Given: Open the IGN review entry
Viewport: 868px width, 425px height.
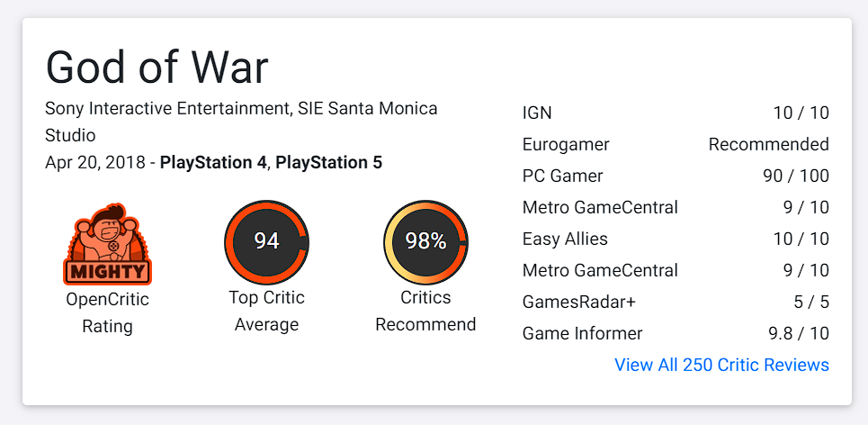Looking at the screenshot, I should [537, 113].
